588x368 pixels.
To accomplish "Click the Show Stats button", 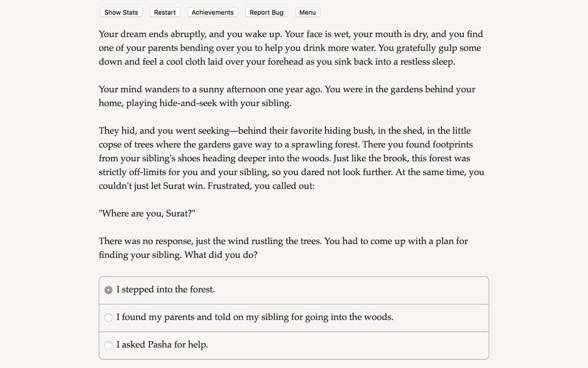I will 121,12.
